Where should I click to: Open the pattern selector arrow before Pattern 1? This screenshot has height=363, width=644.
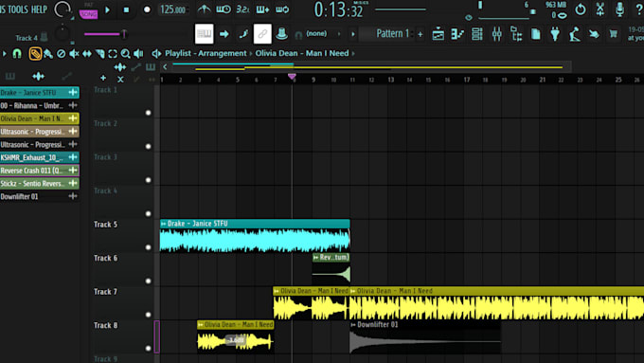[352, 34]
